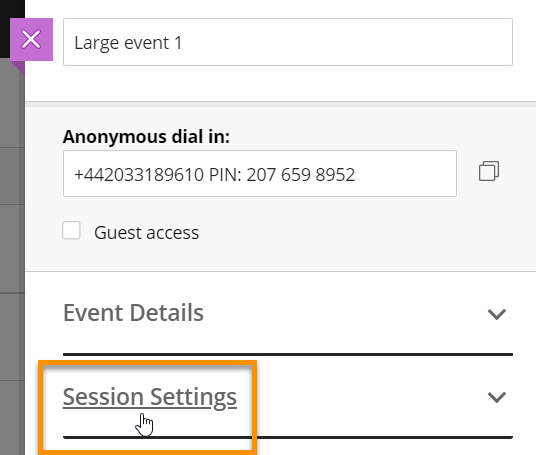Dismiss panel by clicking dimmed background

[x=12, y=239]
